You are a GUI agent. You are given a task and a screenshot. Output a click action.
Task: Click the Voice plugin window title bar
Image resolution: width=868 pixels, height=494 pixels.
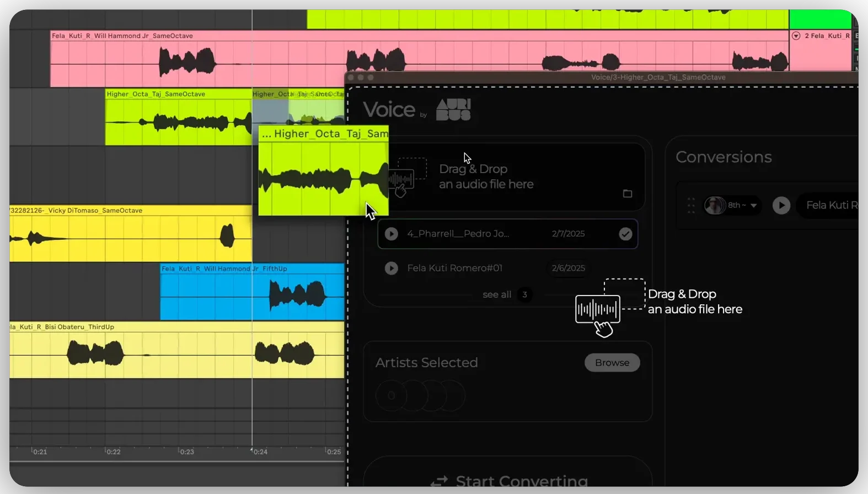pyautogui.click(x=602, y=77)
